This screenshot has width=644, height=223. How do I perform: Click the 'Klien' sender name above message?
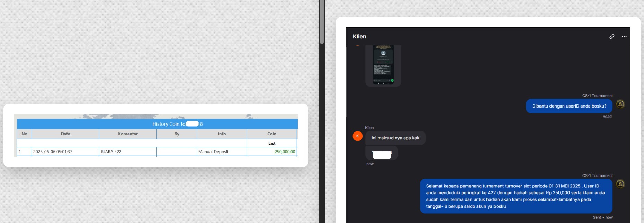coord(369,128)
